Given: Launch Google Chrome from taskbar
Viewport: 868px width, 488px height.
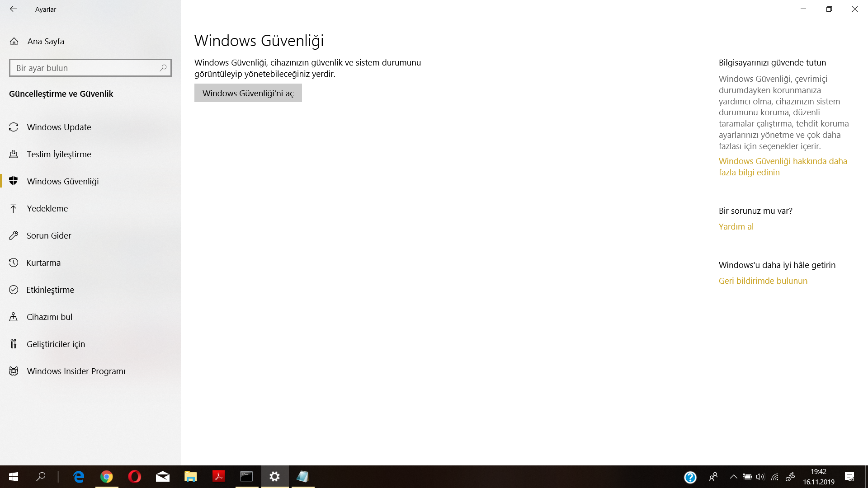Looking at the screenshot, I should point(107,477).
